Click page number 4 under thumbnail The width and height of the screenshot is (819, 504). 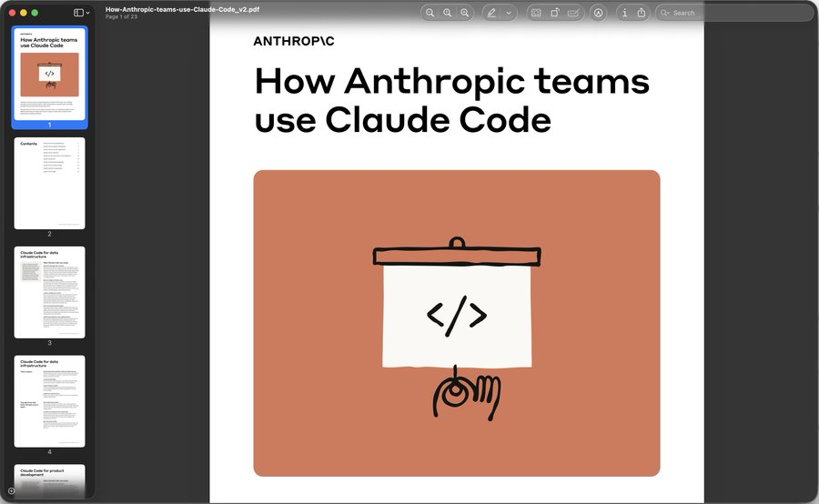pos(50,452)
